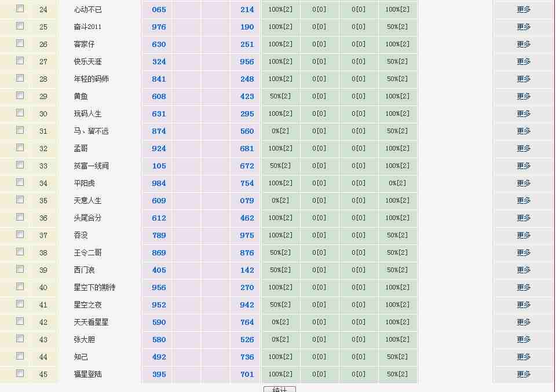
Task: Click the blue number 630 for 客家仔
Action: [159, 45]
